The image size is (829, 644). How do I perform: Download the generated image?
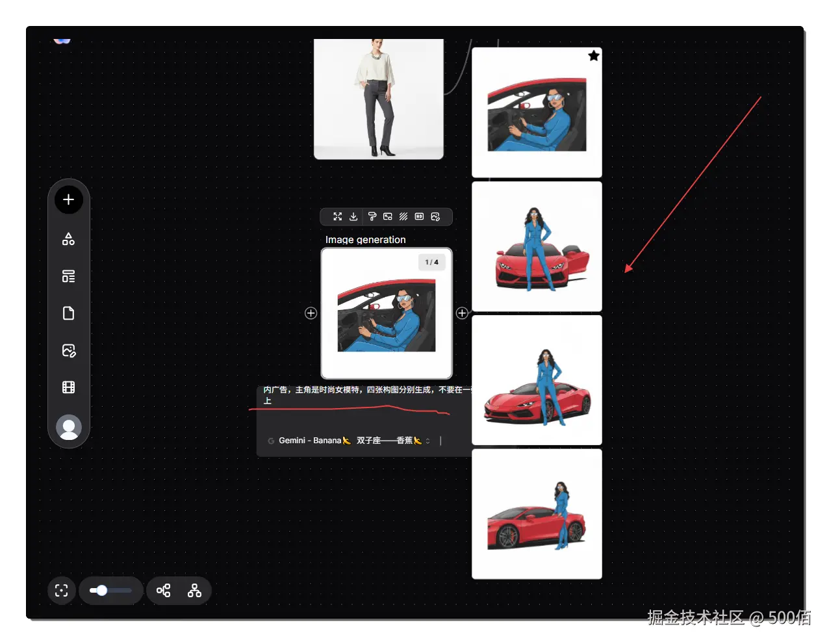click(x=353, y=216)
